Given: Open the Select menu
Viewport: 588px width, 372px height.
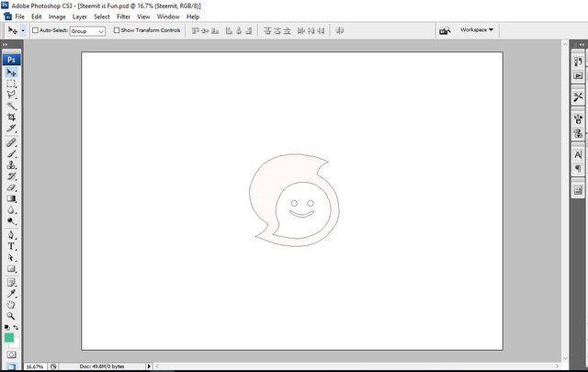Looking at the screenshot, I should point(102,17).
